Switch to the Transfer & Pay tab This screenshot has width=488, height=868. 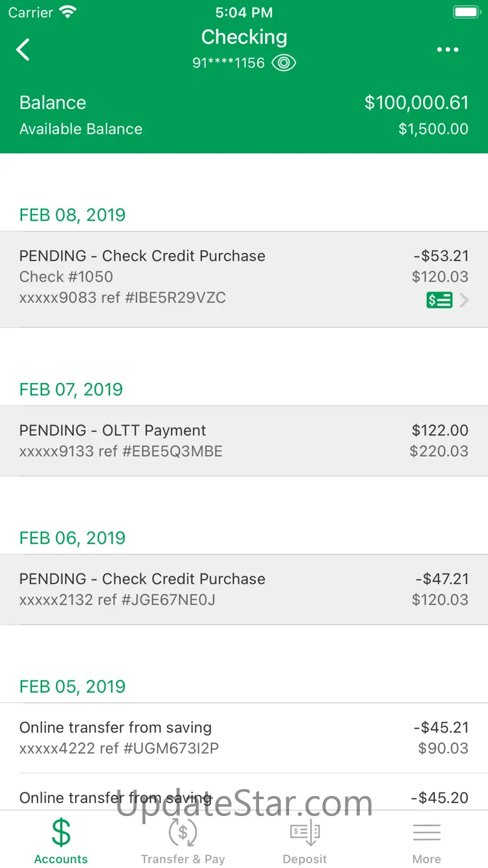coord(183,859)
